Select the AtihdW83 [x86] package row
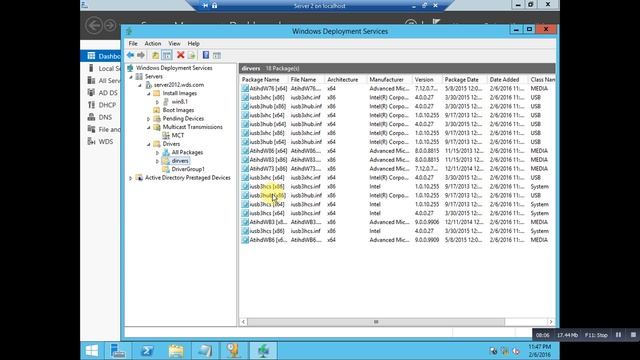The width and height of the screenshot is (640, 360). click(398, 160)
